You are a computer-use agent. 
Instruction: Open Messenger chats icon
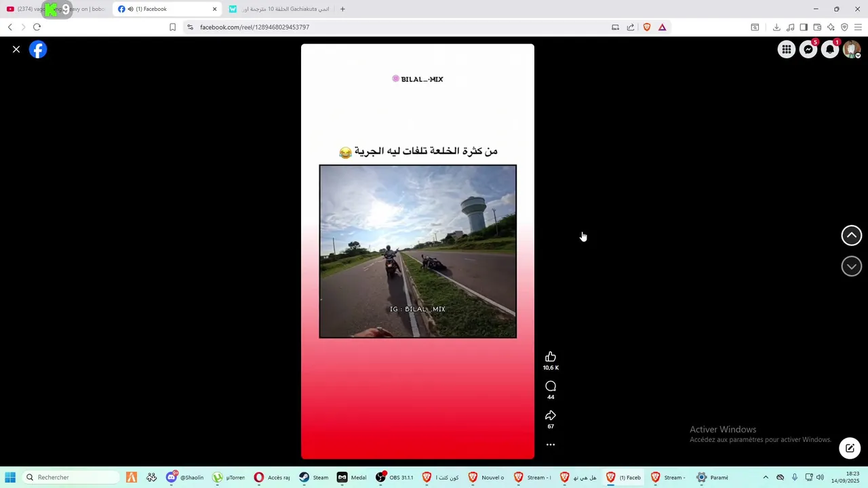tap(808, 49)
